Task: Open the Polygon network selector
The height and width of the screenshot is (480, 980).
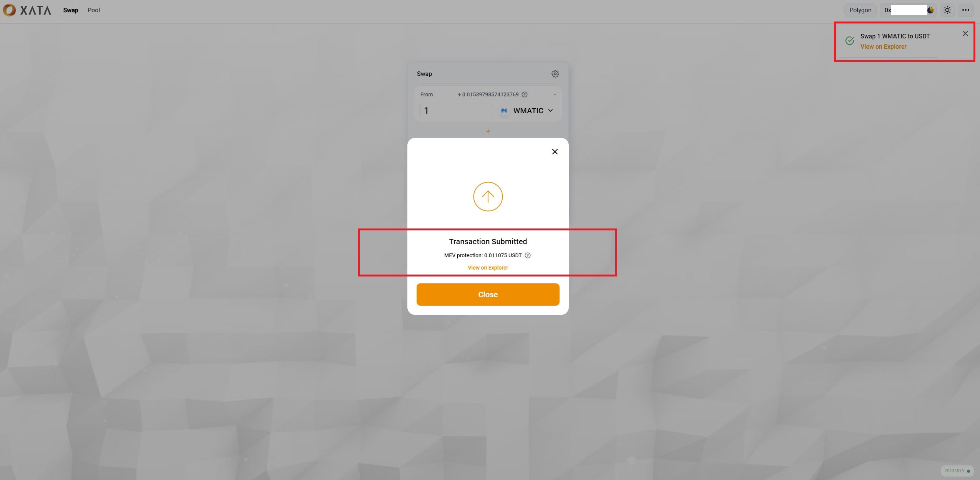Action: click(x=860, y=10)
